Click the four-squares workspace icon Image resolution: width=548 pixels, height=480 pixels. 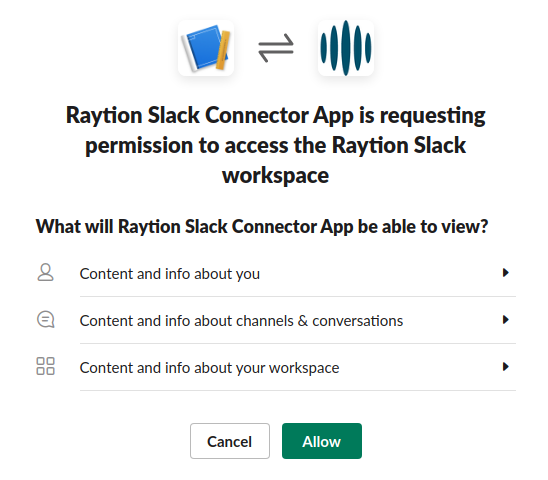click(x=45, y=366)
